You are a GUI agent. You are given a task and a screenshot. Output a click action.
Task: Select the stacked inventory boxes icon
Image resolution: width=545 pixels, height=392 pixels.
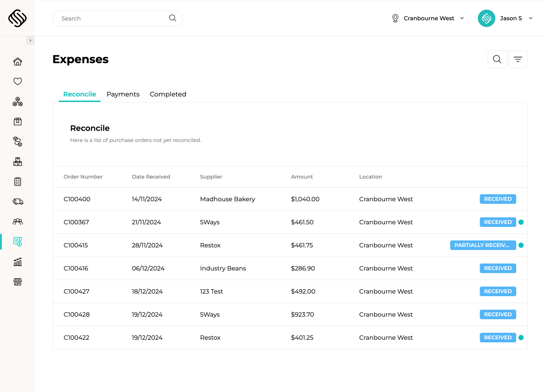[x=17, y=162]
